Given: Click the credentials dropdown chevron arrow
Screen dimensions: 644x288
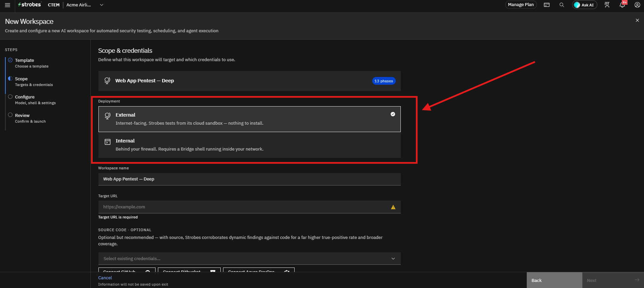Looking at the screenshot, I should [x=393, y=258].
